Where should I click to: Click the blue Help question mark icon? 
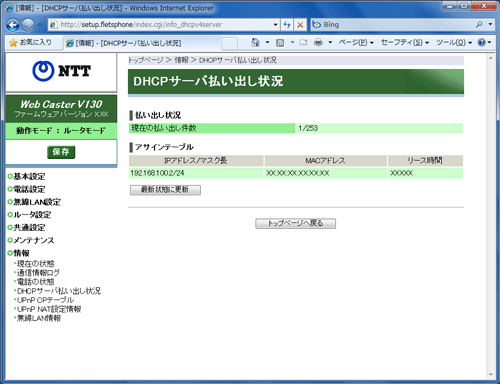coord(481,42)
